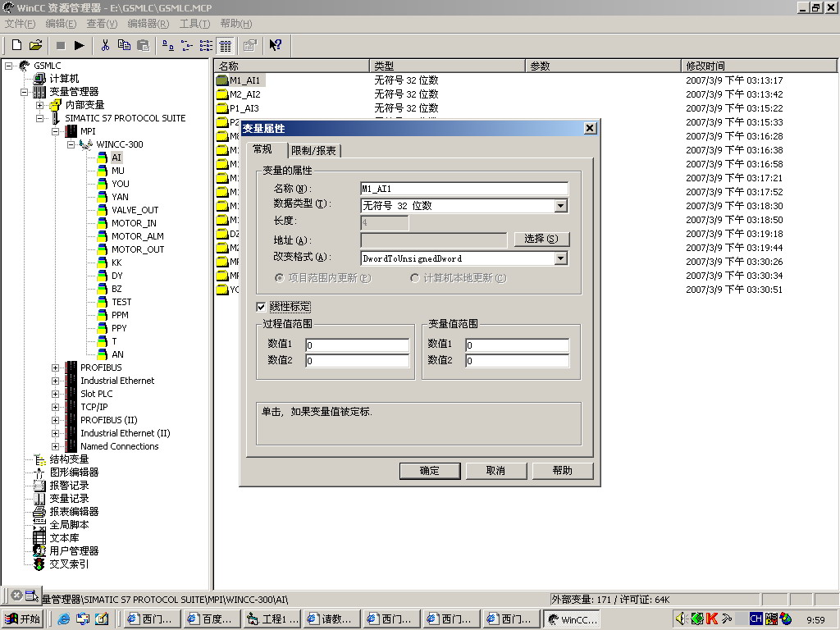The height and width of the screenshot is (630, 840).
Task: Switch to large icons view
Action: [x=168, y=46]
